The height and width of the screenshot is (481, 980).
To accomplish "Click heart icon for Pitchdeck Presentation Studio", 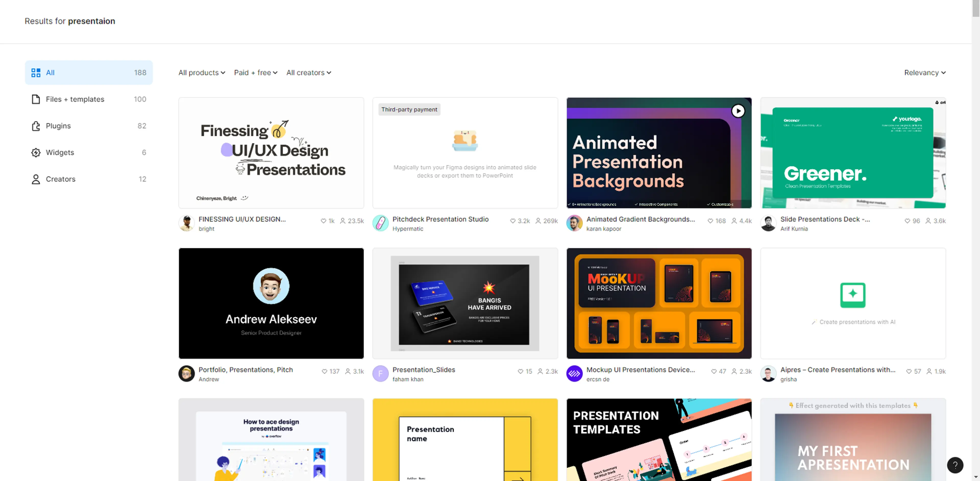I will [513, 221].
